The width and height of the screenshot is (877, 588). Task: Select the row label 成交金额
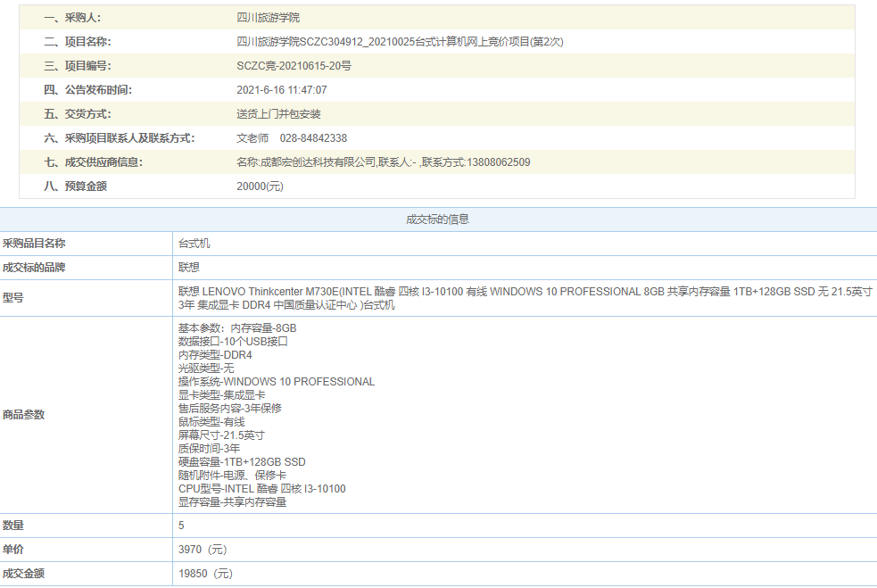click(x=23, y=574)
